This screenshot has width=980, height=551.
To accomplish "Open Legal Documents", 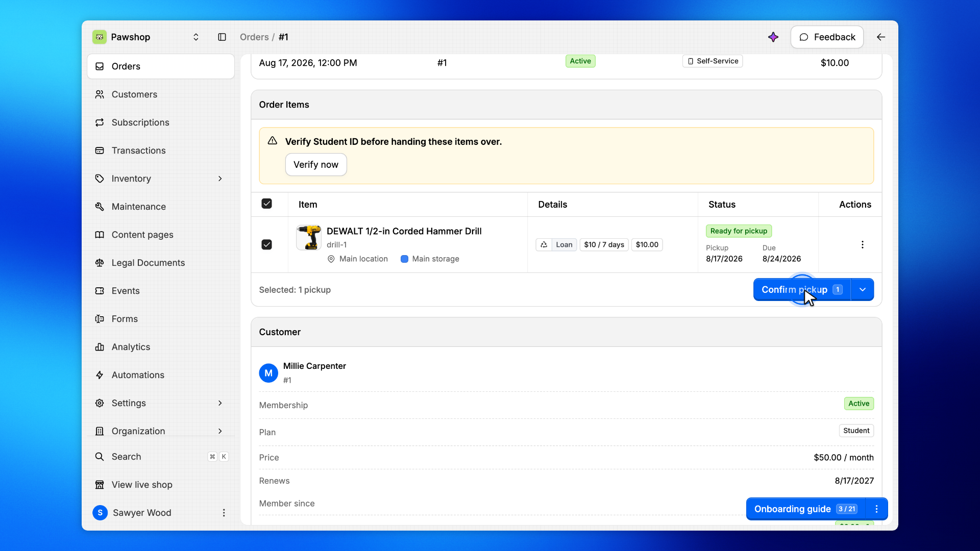I will click(161, 263).
